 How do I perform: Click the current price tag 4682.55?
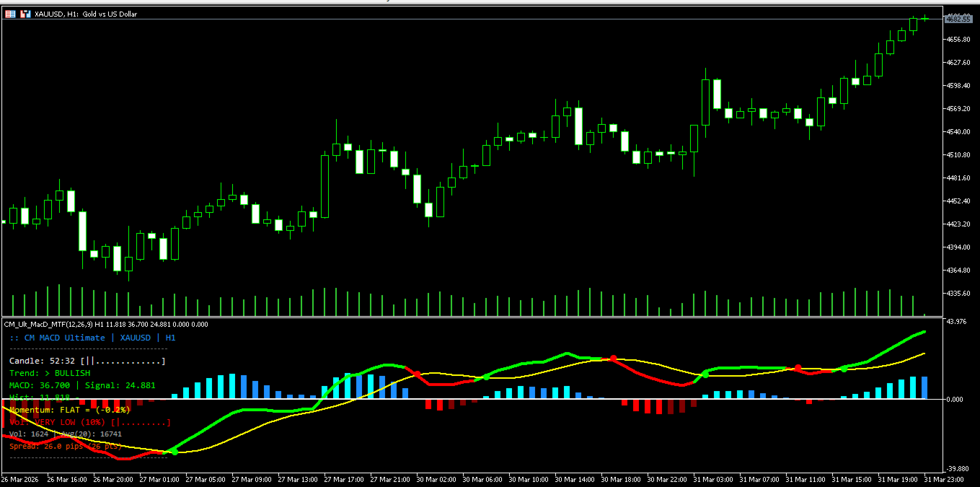click(x=958, y=19)
